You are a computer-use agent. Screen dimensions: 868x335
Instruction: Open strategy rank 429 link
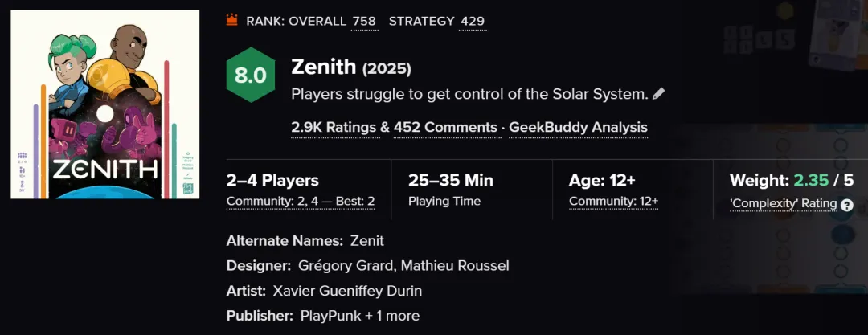pyautogui.click(x=473, y=21)
